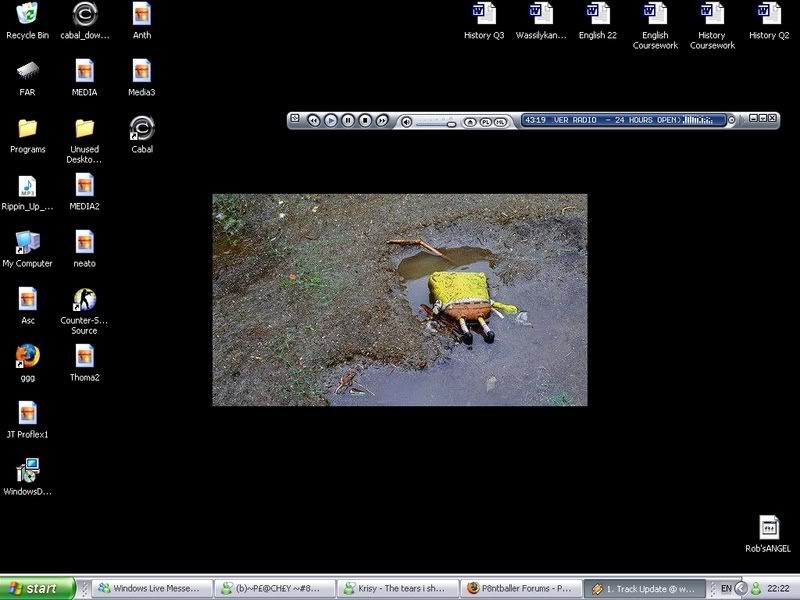
Task: Click the SpongeBob puddle wallpaper image
Action: pos(399,299)
